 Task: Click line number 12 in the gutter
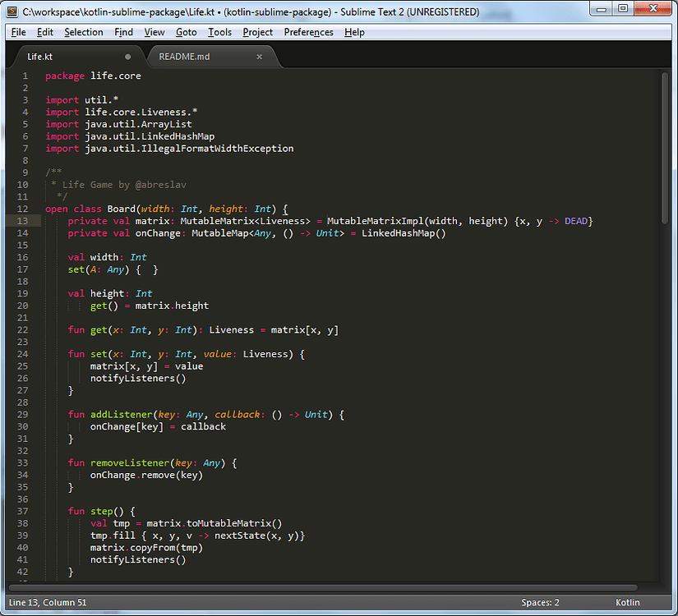[x=22, y=208]
